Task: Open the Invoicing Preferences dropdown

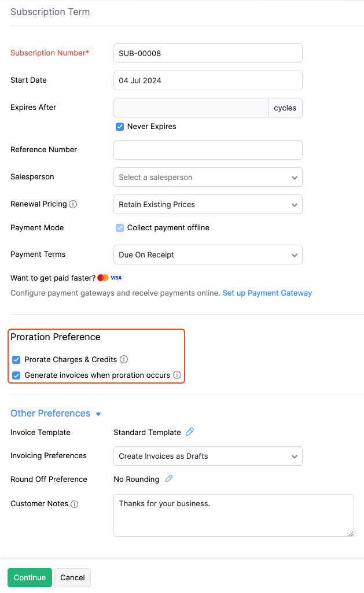Action: 208,456
